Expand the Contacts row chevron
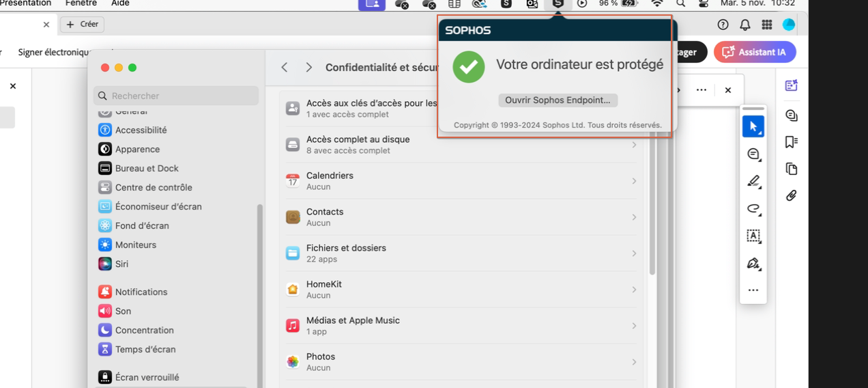Screen dimensions: 868x388 (x=634, y=217)
